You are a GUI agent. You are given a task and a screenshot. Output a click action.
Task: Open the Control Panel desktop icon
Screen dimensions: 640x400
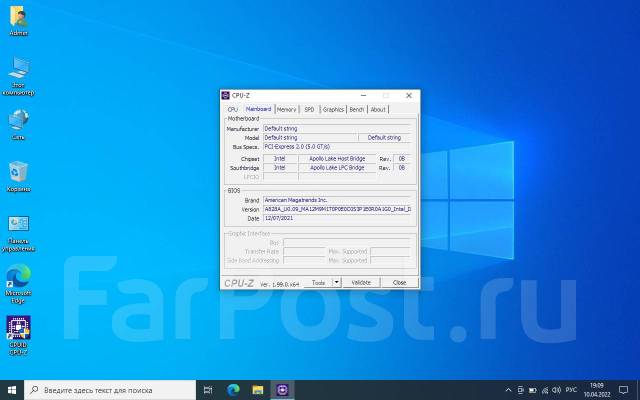tap(18, 225)
